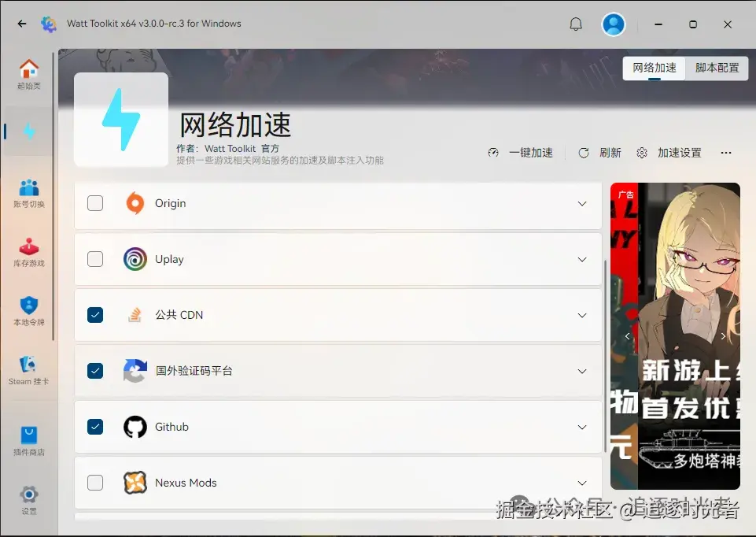This screenshot has height=537, width=756.
Task: Open 账号切换 account switching from sidebar
Action: pyautogui.click(x=29, y=189)
